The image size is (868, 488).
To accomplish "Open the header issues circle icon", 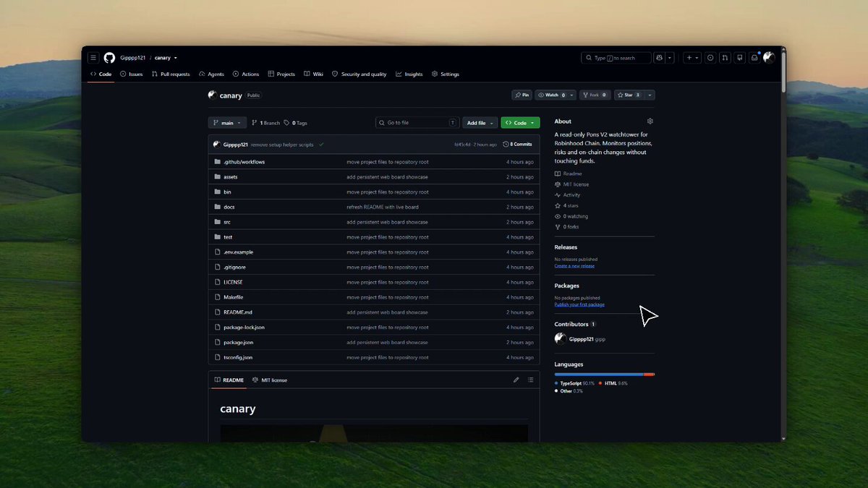I will click(710, 58).
